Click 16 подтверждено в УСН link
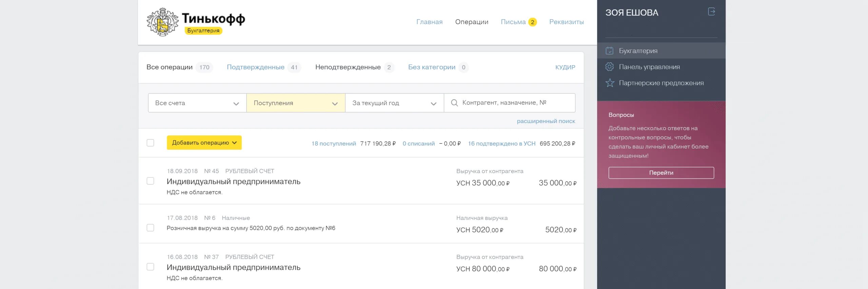The image size is (868, 289). [x=502, y=143]
